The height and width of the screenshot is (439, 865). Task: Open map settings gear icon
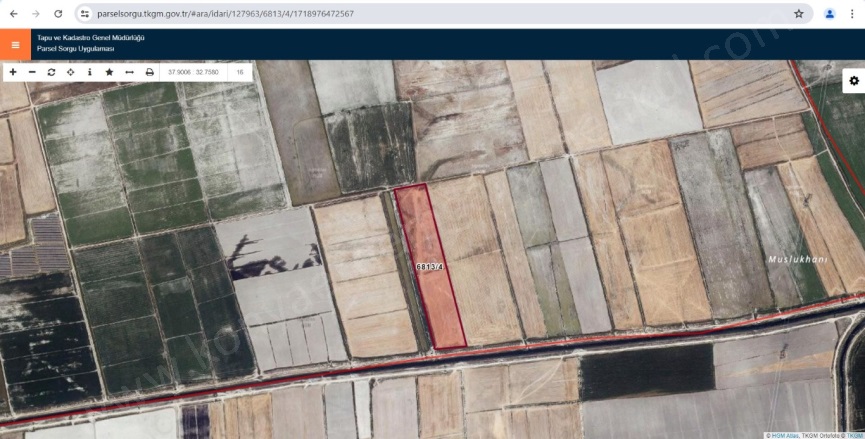tap(853, 81)
